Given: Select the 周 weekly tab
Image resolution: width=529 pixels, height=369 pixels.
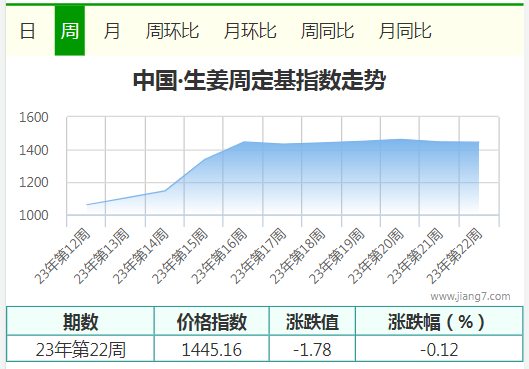Looking at the screenshot, I should click(x=70, y=31).
